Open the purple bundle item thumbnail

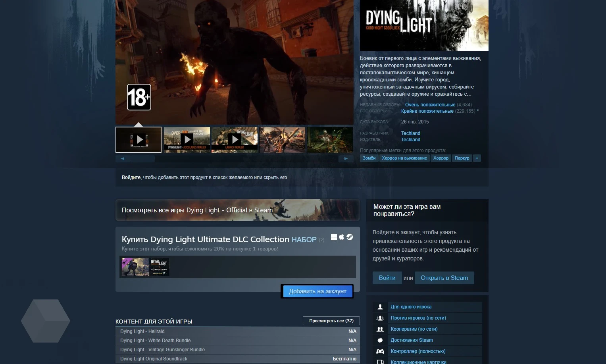coord(135,267)
